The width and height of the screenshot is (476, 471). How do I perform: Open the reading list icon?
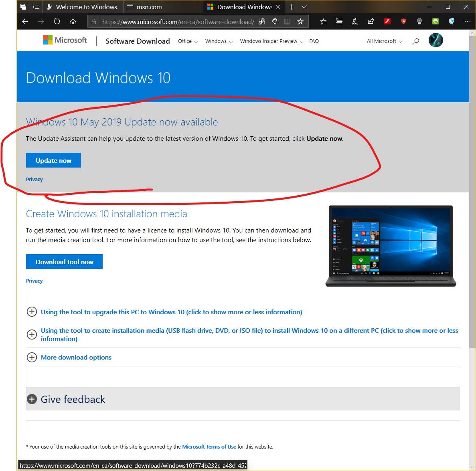[x=339, y=21]
